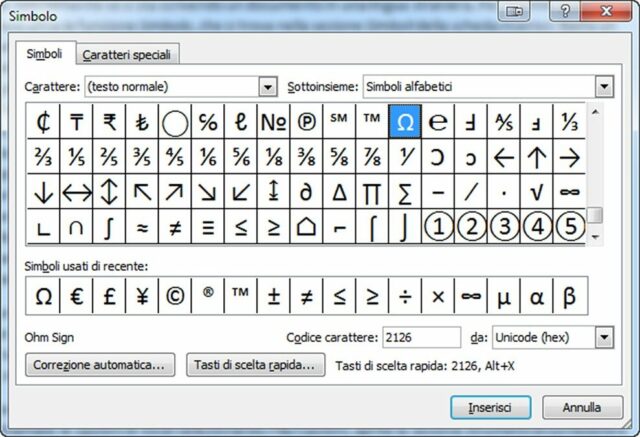640x437 pixels.
Task: Click inside the Codice carattere field
Action: click(x=420, y=338)
